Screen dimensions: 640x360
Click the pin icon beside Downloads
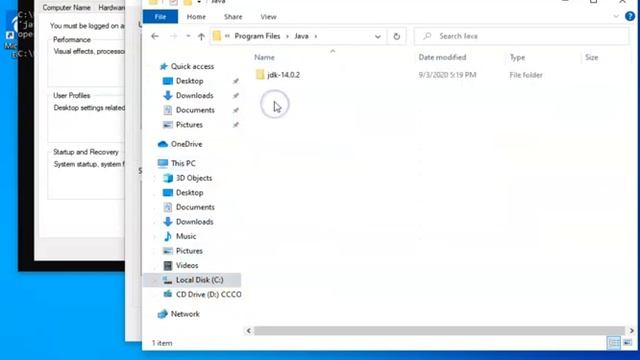point(236,96)
